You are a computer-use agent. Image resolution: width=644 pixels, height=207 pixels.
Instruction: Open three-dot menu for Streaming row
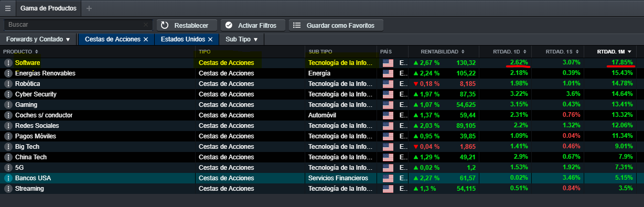click(x=8, y=189)
